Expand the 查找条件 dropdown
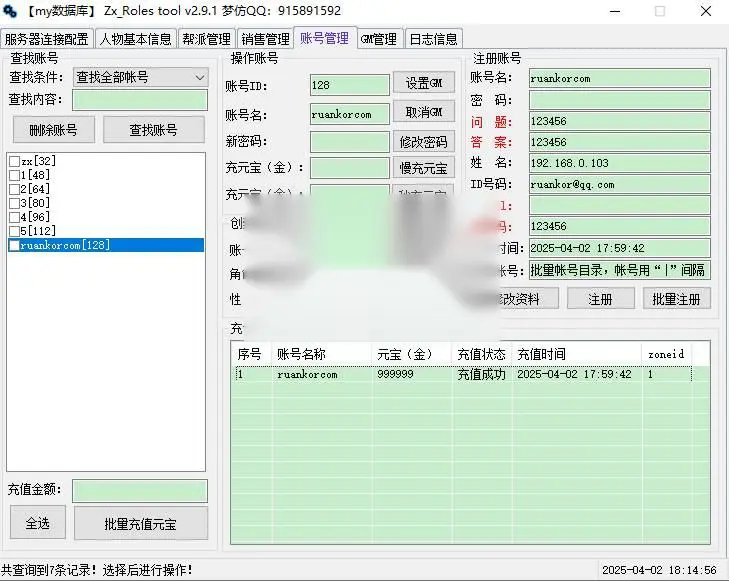 click(x=140, y=77)
